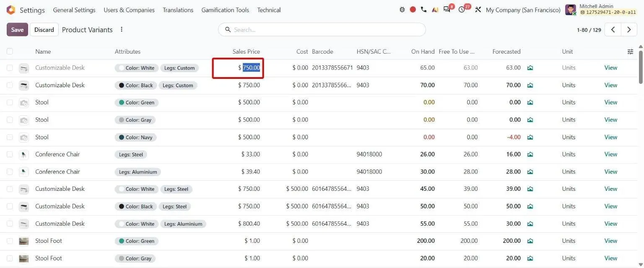Screen dimensions: 644x268
Task: Open forecast chart icon for Stool Navy row
Action: pyautogui.click(x=530, y=137)
